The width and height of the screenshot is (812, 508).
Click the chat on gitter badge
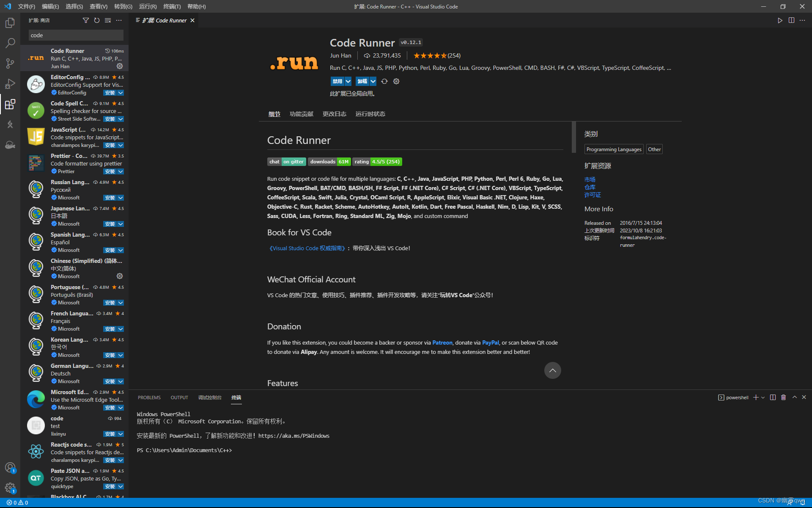coord(286,162)
